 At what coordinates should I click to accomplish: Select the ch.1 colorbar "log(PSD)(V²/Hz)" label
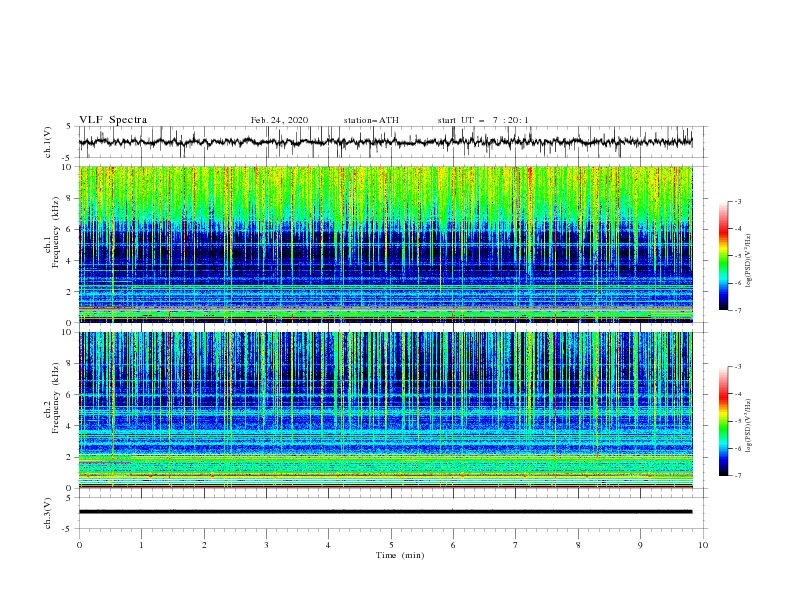click(x=748, y=260)
